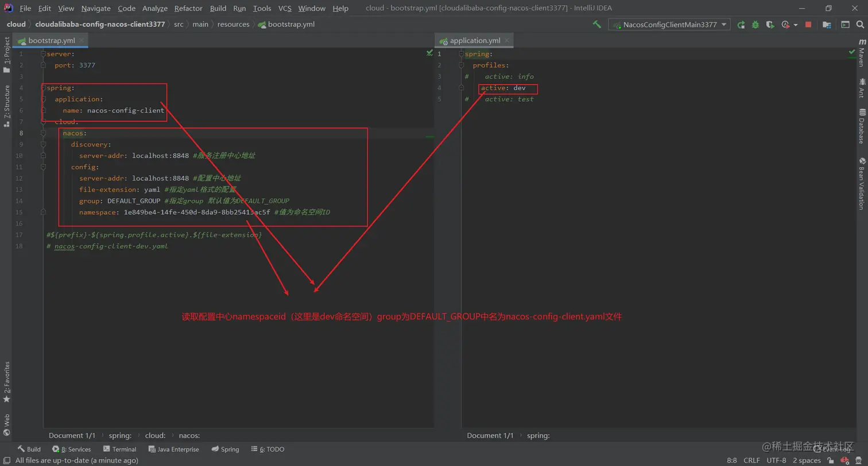Open the Build tool window

29,449
